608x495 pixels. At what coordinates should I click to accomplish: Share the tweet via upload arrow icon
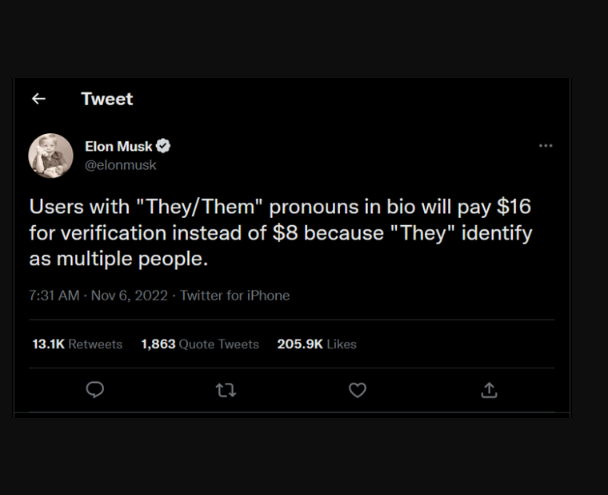tap(489, 390)
